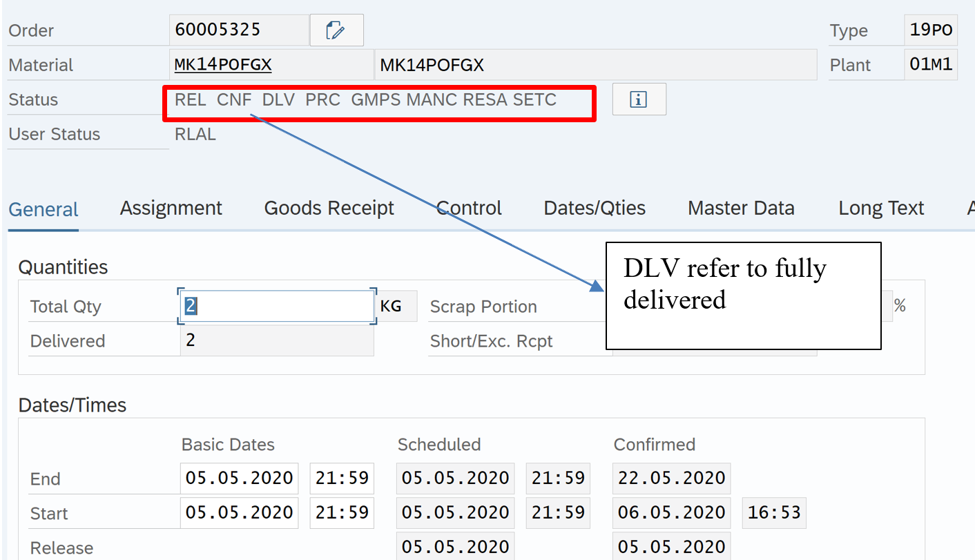Select the Confirmed start time 16:53 field

tap(773, 512)
